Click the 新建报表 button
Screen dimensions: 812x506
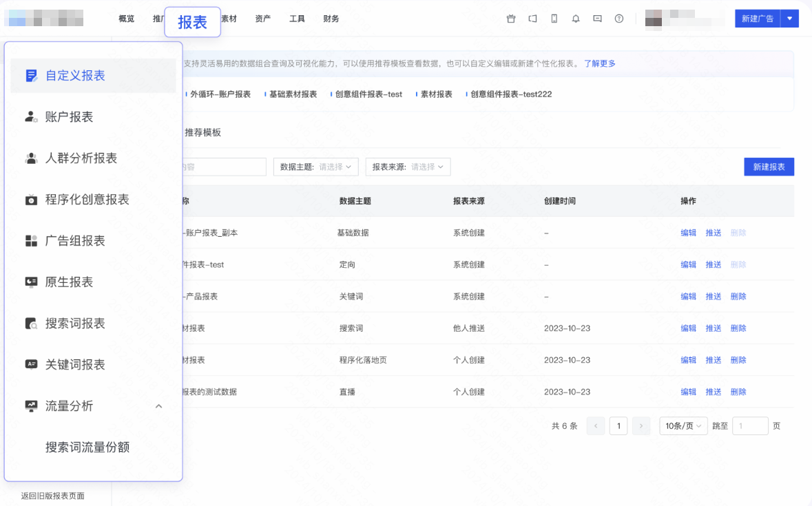(x=769, y=167)
